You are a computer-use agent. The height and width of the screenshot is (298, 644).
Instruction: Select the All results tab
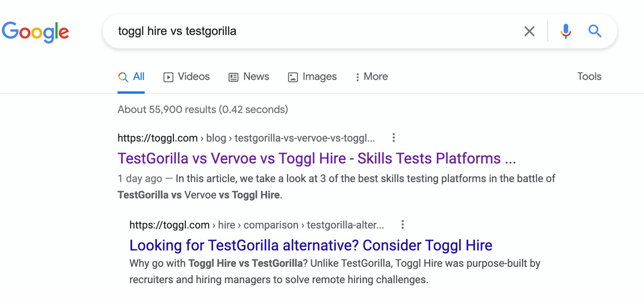tap(131, 77)
